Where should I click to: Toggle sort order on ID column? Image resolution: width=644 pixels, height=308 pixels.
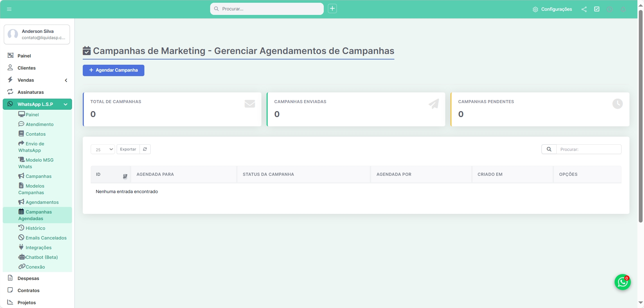[125, 176]
